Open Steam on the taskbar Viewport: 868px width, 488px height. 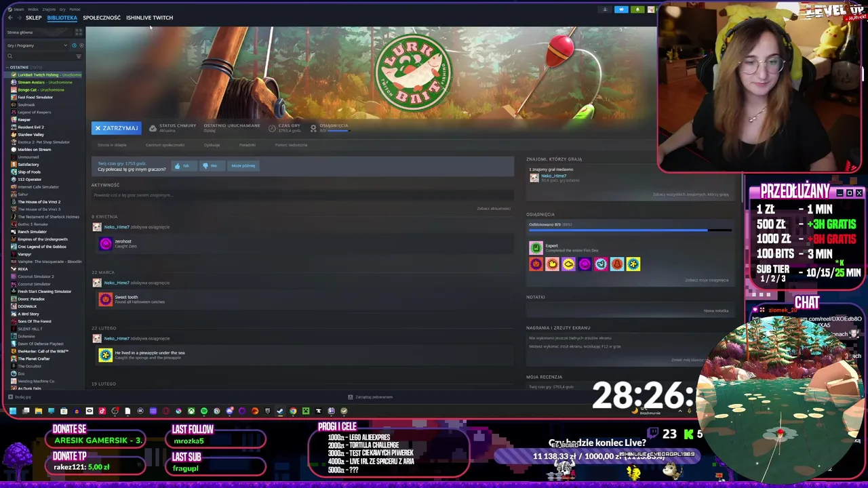click(x=280, y=411)
